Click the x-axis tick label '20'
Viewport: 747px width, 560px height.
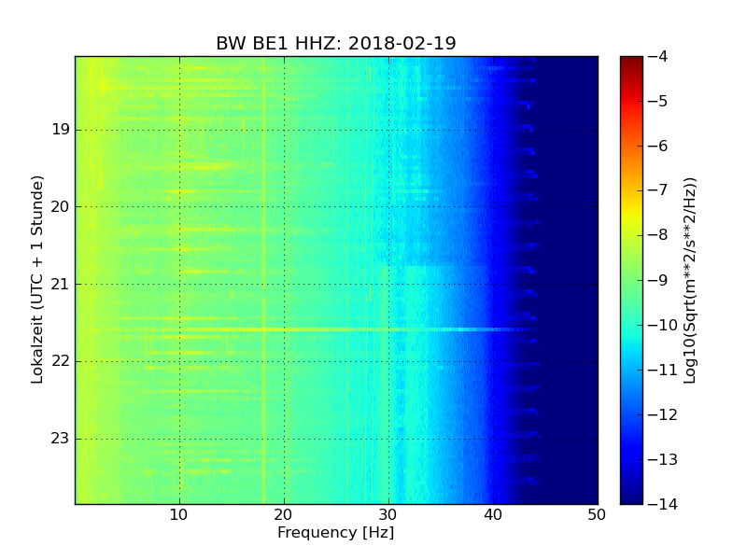(x=284, y=515)
